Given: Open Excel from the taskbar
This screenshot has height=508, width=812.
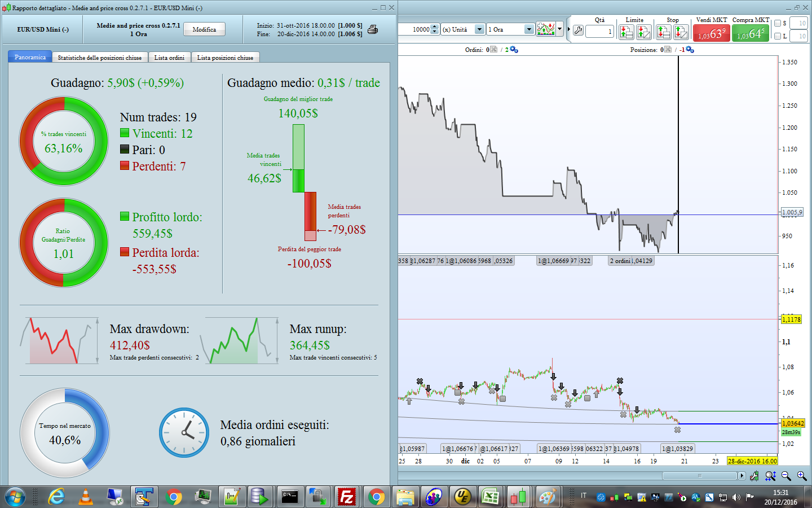Looking at the screenshot, I should coord(490,497).
